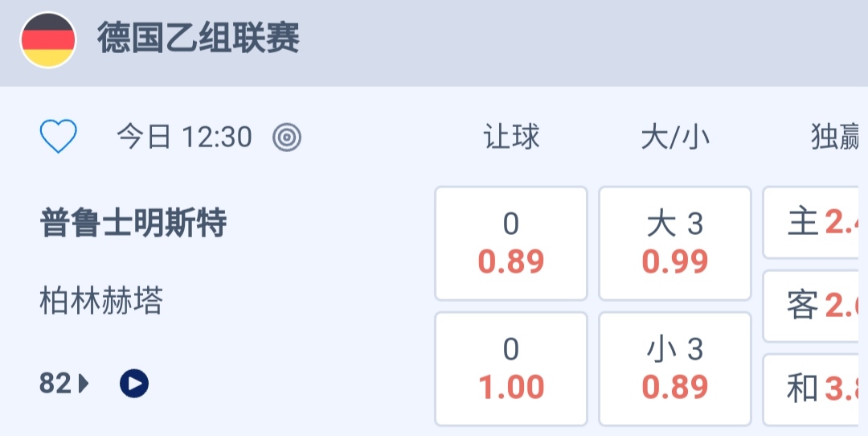Viewport: 868px width, 436px height.
Task: Choose the 和 draw odds
Action: click(x=815, y=389)
